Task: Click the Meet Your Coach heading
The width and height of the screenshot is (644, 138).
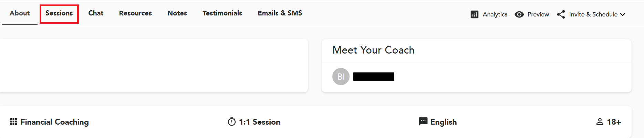Action: pyautogui.click(x=373, y=50)
